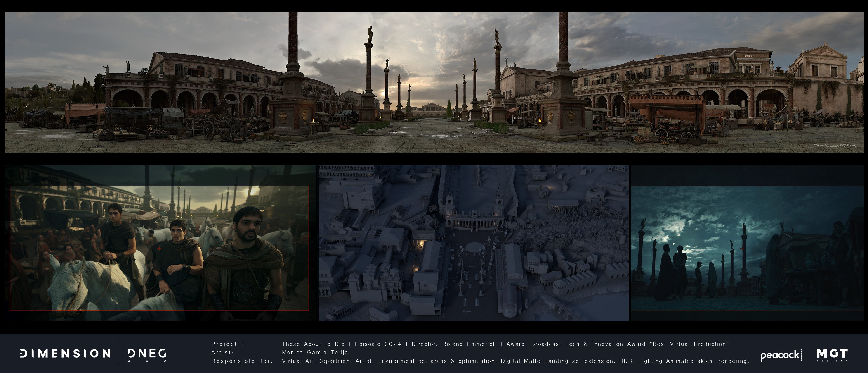This screenshot has width=868, height=373.
Task: Click the peacock logo
Action: tap(781, 355)
